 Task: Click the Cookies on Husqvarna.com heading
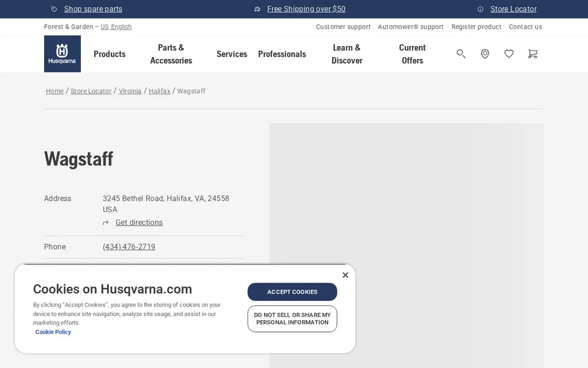click(x=113, y=289)
